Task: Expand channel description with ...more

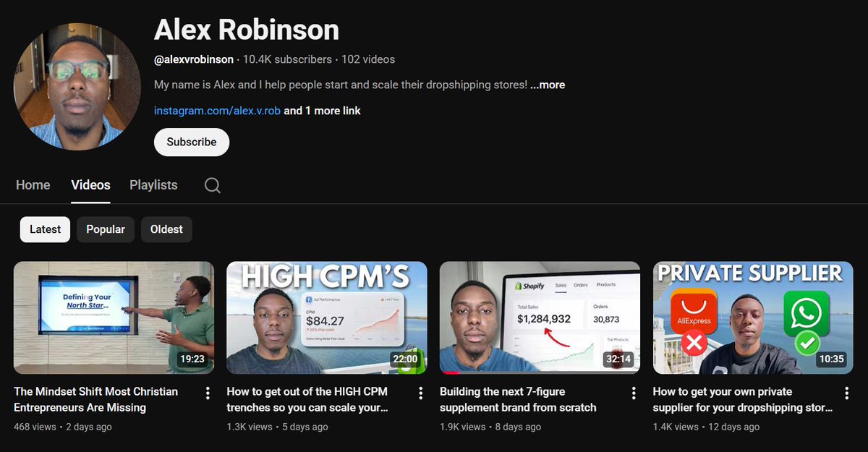Action: [548, 85]
